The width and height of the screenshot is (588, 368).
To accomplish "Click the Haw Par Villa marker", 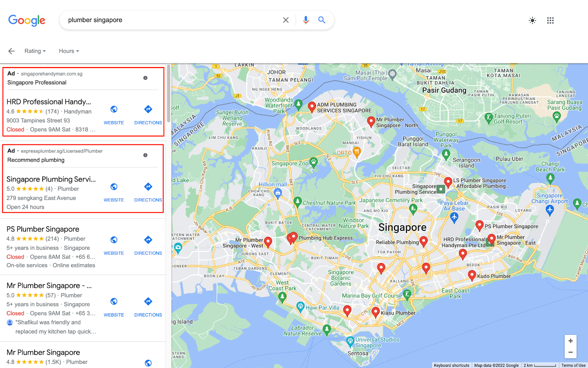I will click(x=301, y=307).
